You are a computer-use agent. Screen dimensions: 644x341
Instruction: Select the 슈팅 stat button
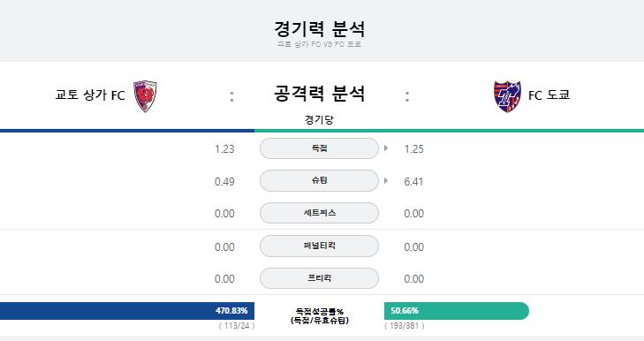click(319, 181)
